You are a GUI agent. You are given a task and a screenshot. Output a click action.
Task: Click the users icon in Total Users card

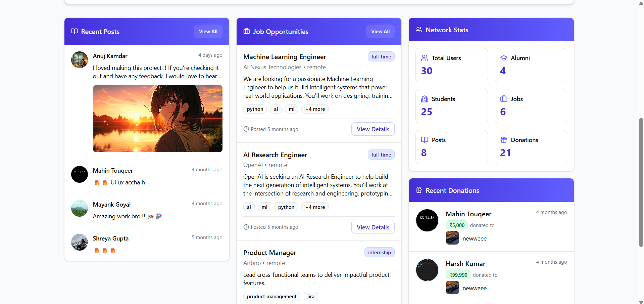425,58
